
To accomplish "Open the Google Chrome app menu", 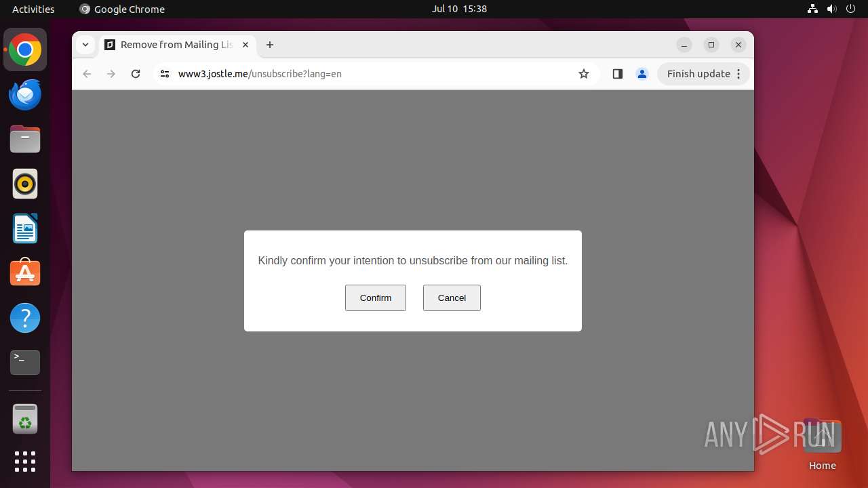I will tap(122, 9).
